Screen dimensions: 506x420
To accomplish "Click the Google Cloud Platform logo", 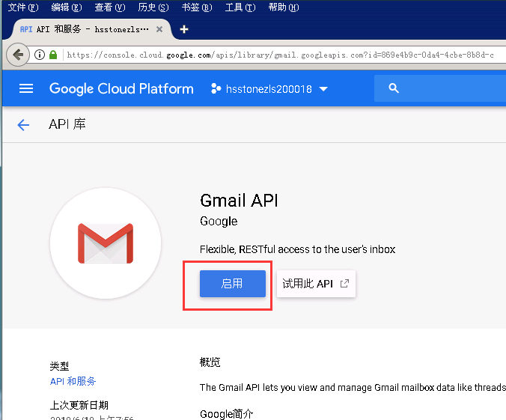I will [x=121, y=89].
